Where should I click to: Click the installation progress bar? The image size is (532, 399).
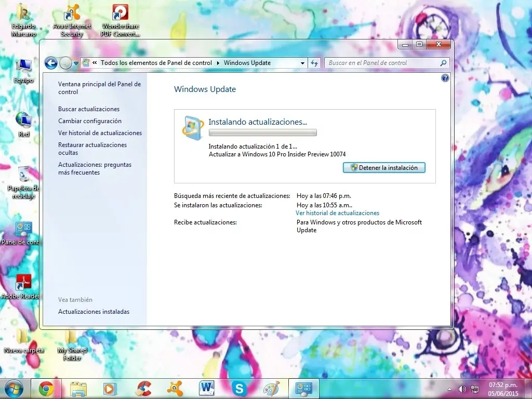[262, 132]
